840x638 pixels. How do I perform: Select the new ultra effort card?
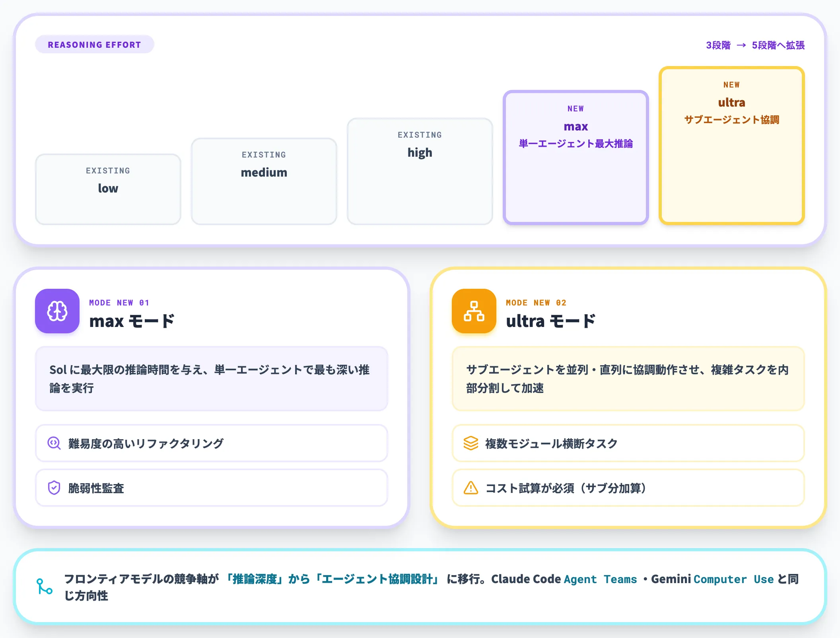pos(732,146)
